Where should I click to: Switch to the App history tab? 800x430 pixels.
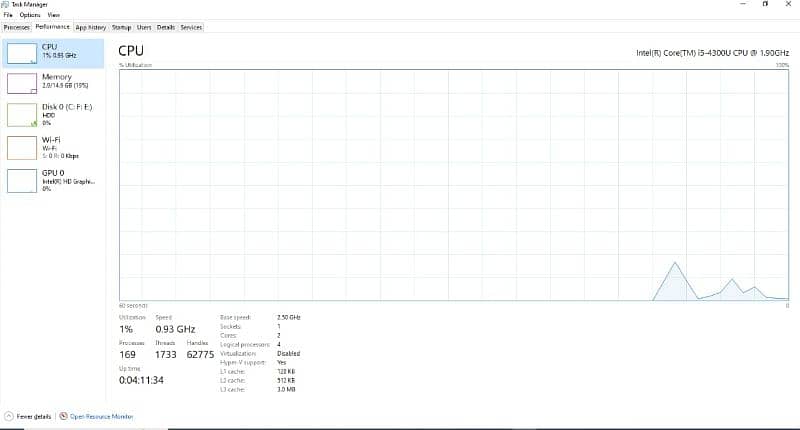91,28
